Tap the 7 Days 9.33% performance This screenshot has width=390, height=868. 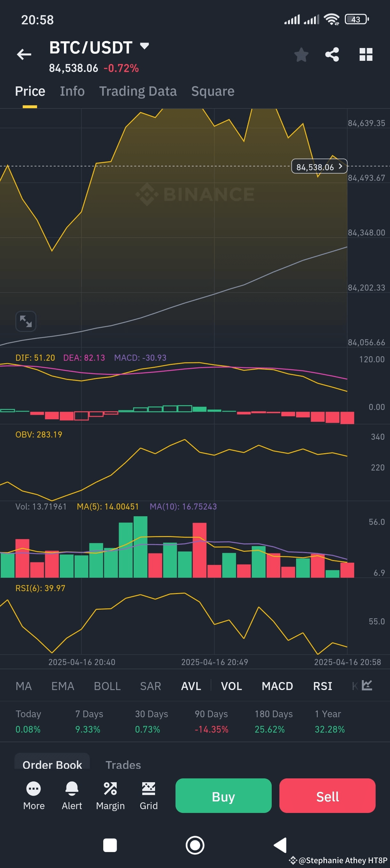[89, 721]
